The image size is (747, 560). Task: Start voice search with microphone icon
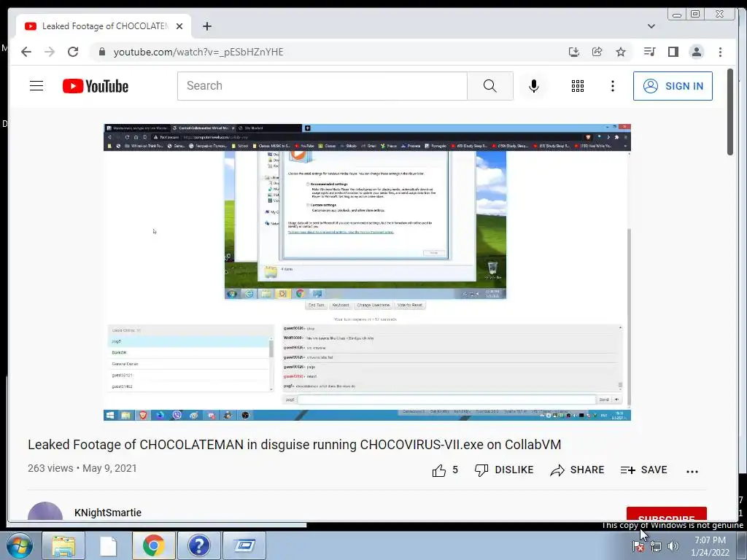[533, 86]
